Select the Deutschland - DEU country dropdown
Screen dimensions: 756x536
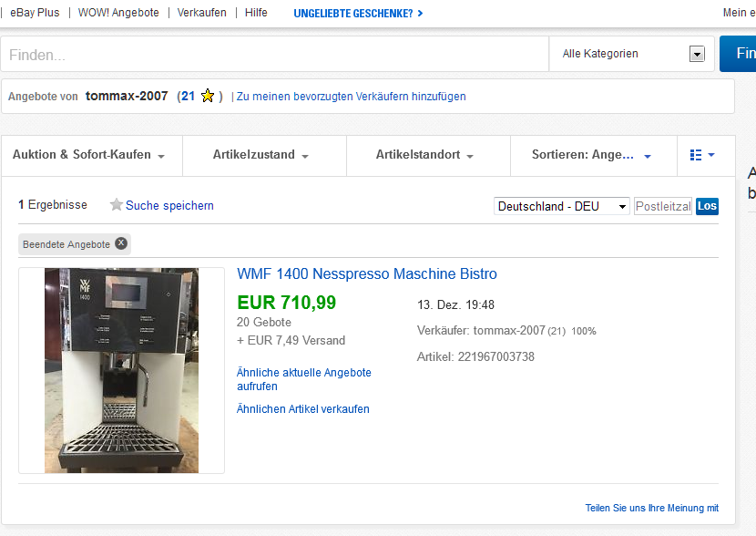pyautogui.click(x=562, y=206)
